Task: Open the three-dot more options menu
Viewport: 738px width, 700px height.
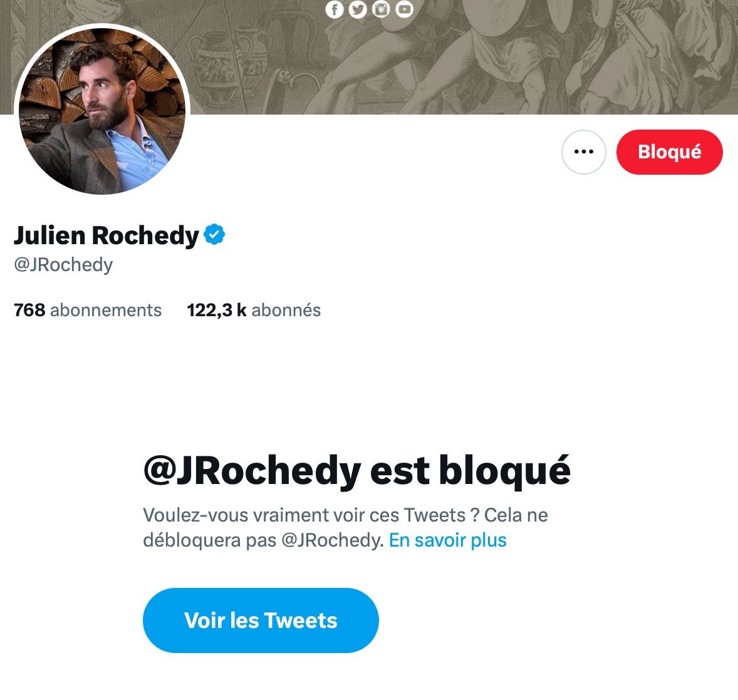Action: pos(583,152)
